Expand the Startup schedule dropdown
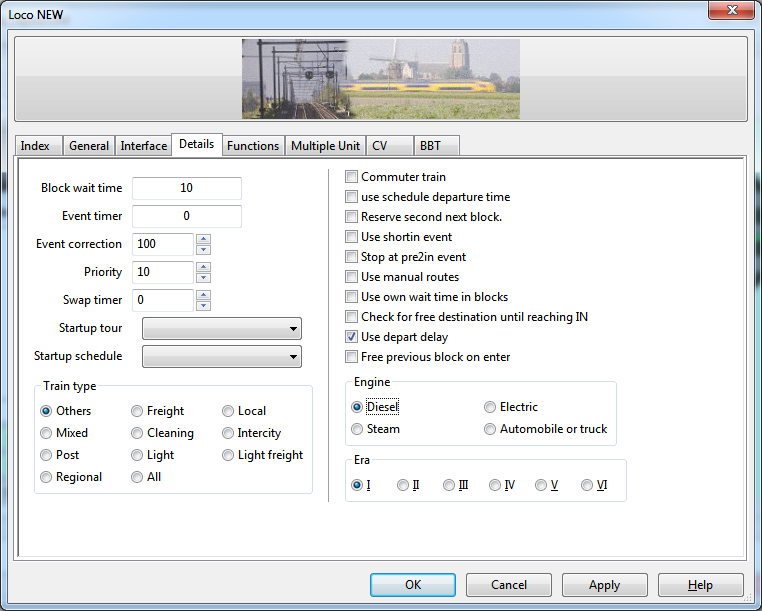Viewport: 762px width, 611px height. tap(222, 356)
